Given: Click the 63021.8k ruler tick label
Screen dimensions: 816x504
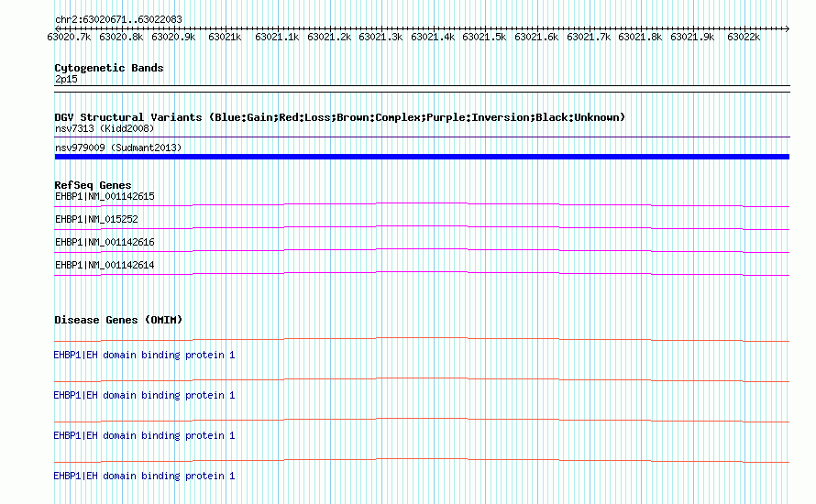Looking at the screenshot, I should pos(640,37).
